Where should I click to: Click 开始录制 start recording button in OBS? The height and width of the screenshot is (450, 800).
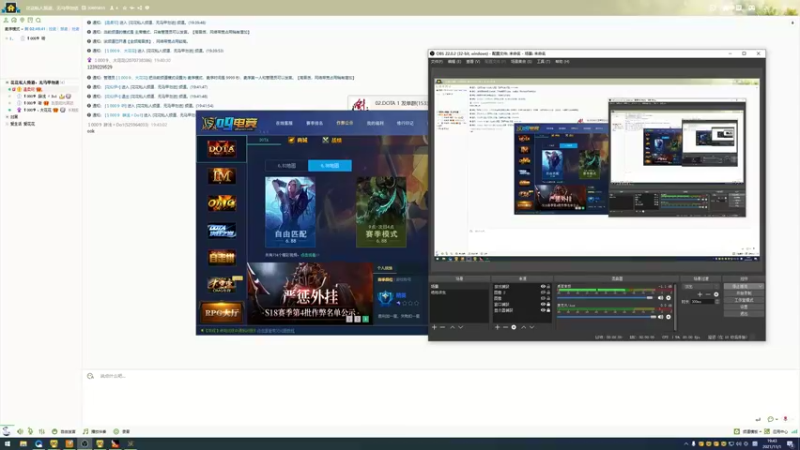pyautogui.click(x=743, y=293)
